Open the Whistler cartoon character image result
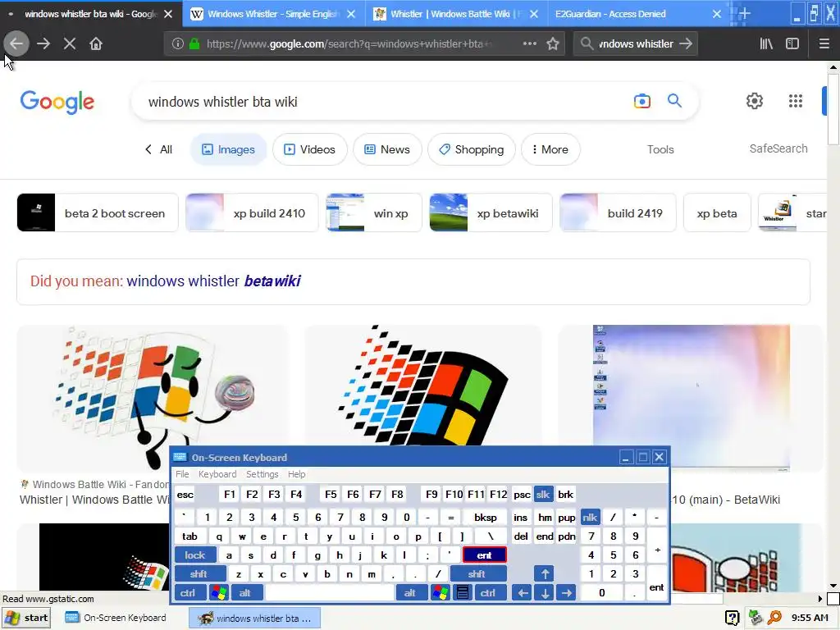Image resolution: width=840 pixels, height=630 pixels. 152,398
